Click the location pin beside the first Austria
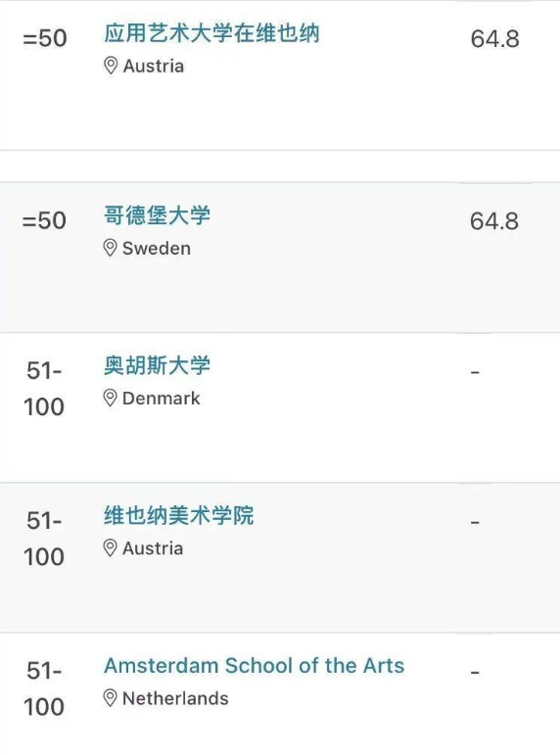This screenshot has height=755, width=560. (x=111, y=66)
